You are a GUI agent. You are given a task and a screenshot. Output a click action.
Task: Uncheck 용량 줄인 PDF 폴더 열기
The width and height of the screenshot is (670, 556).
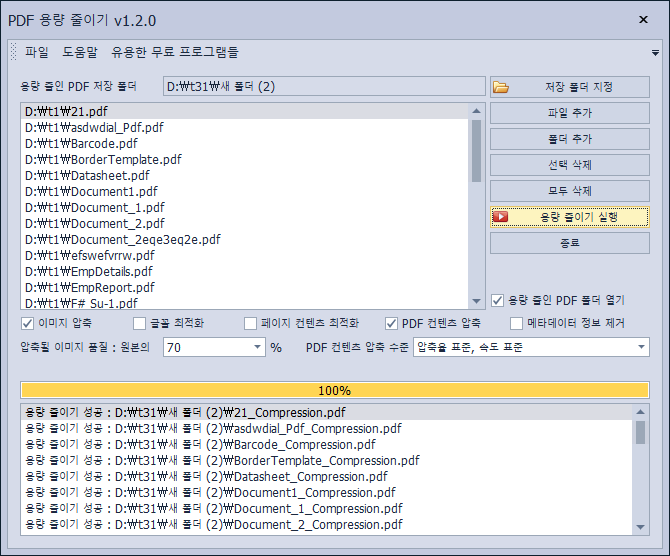(497, 300)
